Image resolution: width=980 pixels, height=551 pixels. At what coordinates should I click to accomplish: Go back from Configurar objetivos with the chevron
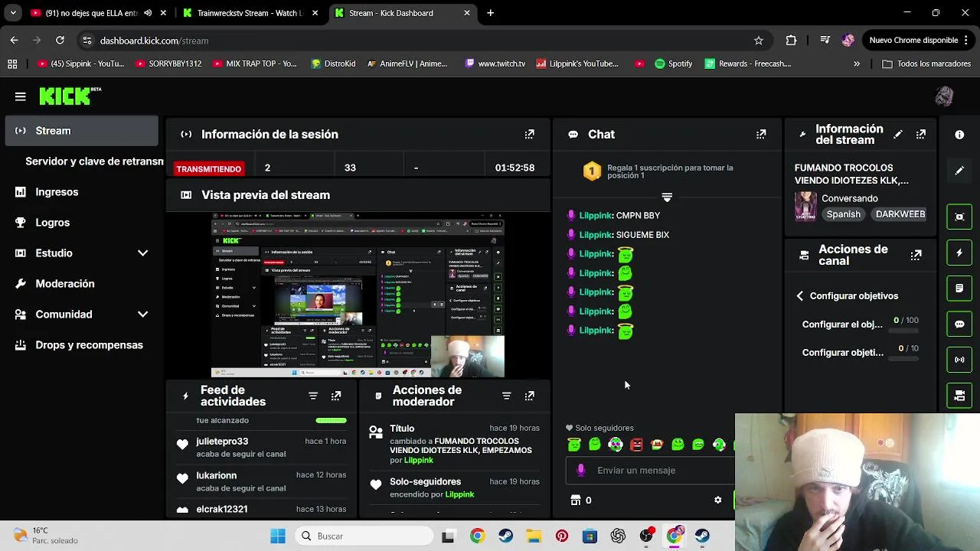(x=799, y=296)
